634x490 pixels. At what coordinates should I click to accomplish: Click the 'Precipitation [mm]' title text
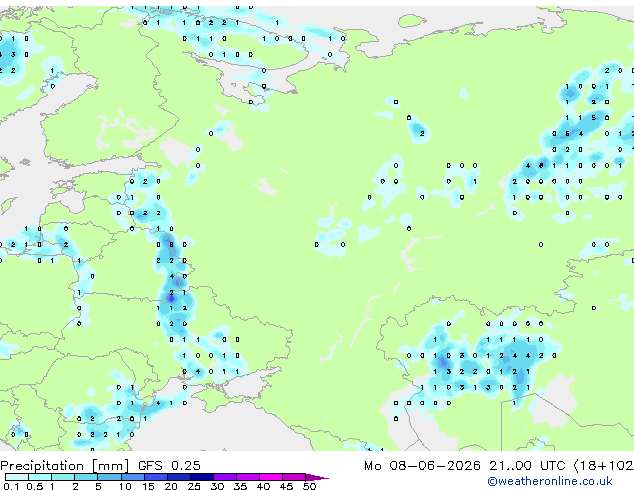click(65, 466)
